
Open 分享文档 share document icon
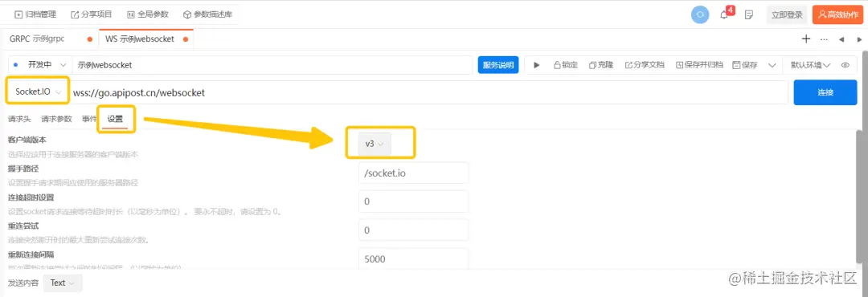pyautogui.click(x=628, y=65)
